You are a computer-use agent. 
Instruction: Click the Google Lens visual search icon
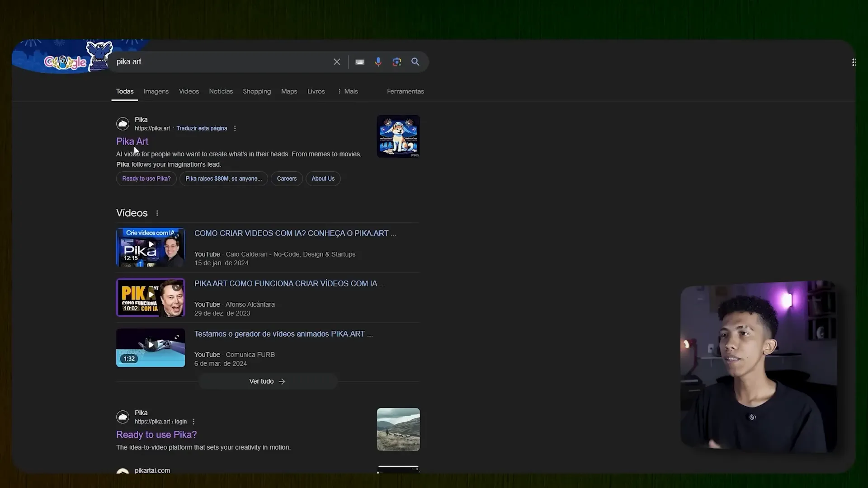pos(396,61)
